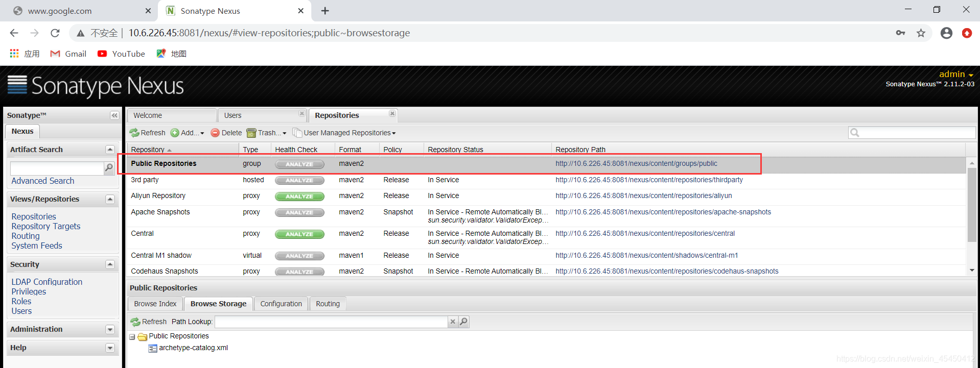Collapse Public Repositories tree node

pos(132,337)
